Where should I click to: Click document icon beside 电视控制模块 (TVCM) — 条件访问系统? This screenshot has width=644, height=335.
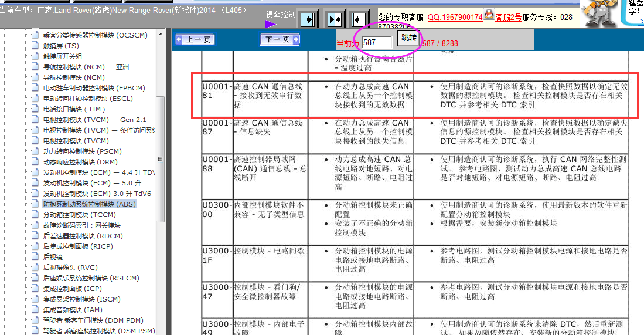pyautogui.click(x=35, y=130)
